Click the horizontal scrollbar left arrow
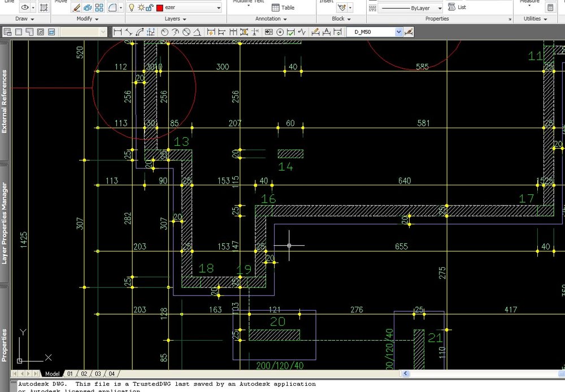 coord(405,373)
